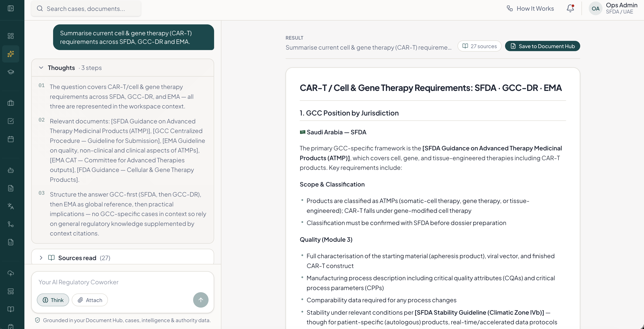Click bullet 'Comparability data required for any process changes'
This screenshot has width=644, height=329.
(382, 300)
